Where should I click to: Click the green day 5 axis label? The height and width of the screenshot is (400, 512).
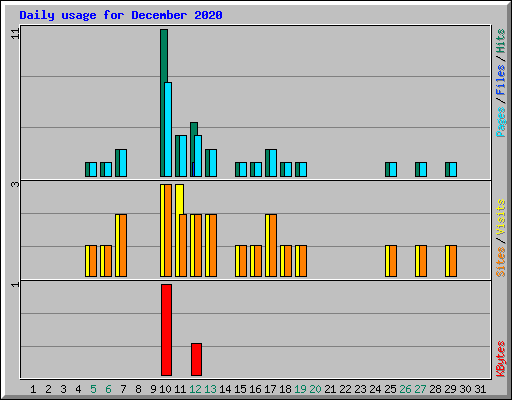(x=93, y=389)
